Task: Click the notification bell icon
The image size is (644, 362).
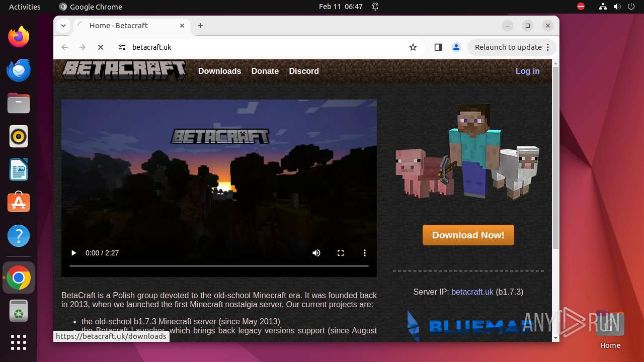Action: [x=375, y=7]
